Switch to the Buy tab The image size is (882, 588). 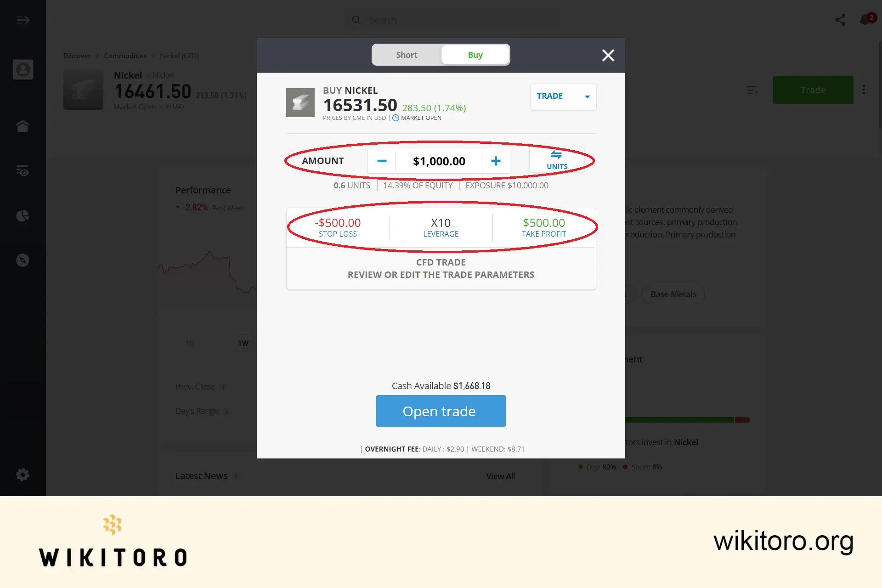(475, 55)
